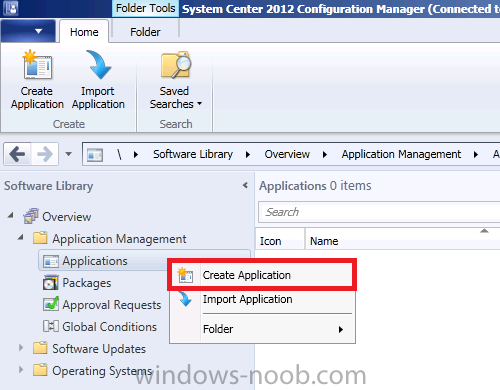Click the Overview node icon
500x390 pixels.
[31, 216]
